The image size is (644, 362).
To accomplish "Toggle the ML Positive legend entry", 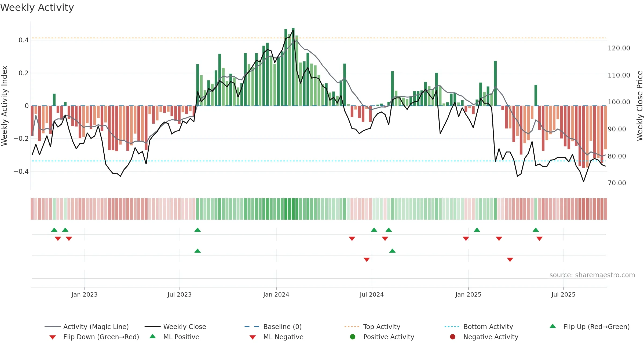I will (174, 337).
